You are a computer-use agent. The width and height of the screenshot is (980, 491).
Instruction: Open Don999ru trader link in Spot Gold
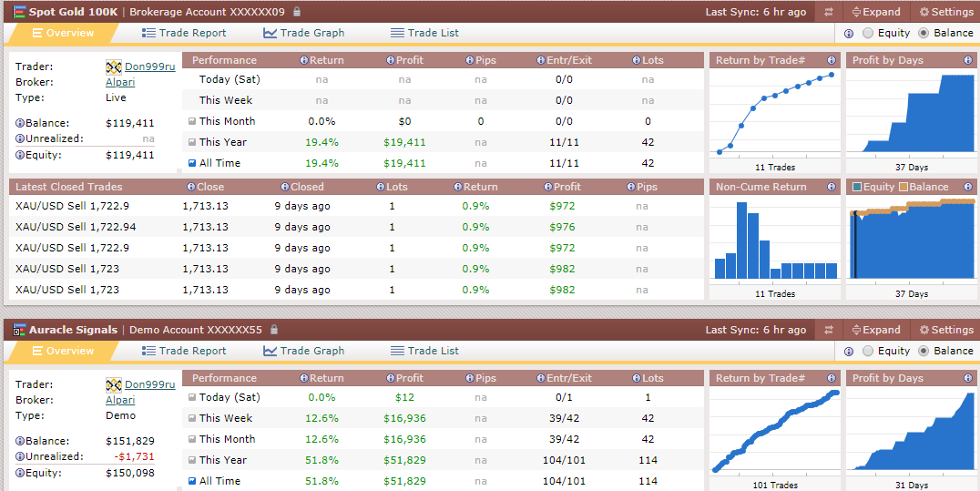[150, 66]
